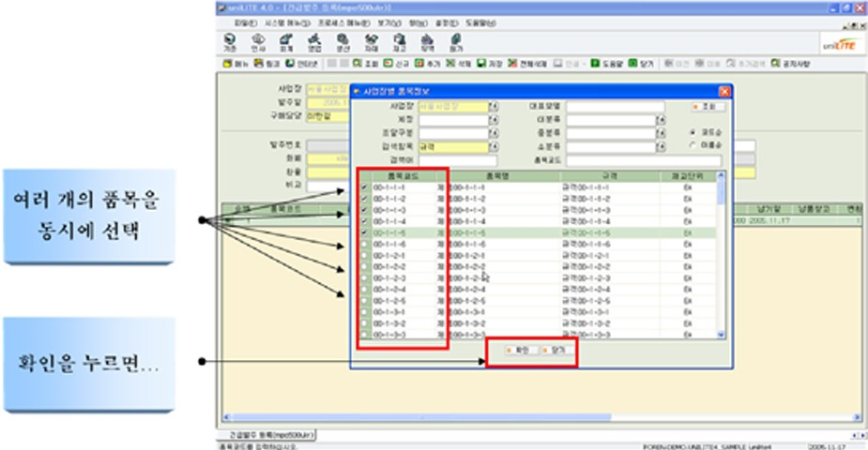Viewport: 868px width, 450px height.
Task: Uncheck the checkbox for item 00-1-1-2
Action: point(364,199)
